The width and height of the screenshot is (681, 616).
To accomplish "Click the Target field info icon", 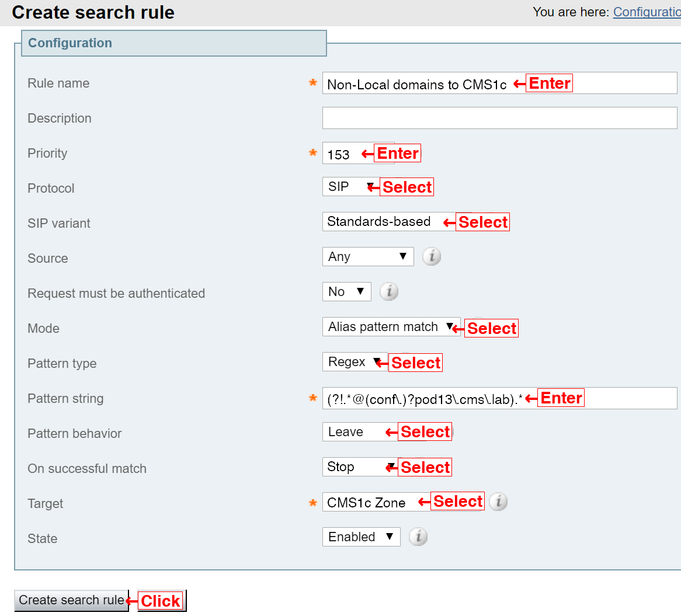I will pos(498,502).
